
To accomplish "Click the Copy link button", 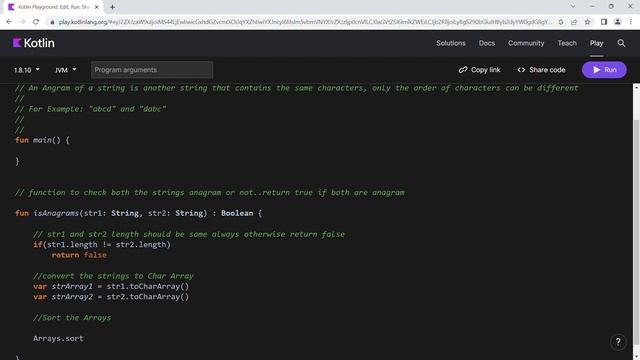I will (479, 70).
